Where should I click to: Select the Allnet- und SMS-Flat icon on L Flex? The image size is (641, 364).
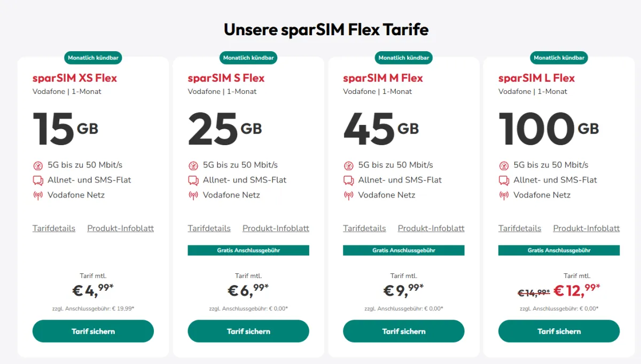coord(503,180)
